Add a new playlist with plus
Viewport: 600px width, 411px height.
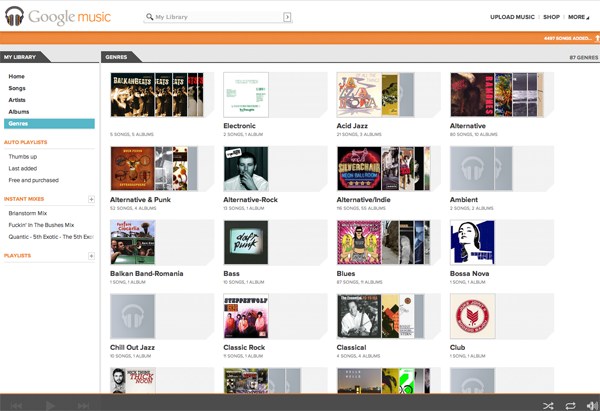(x=91, y=256)
